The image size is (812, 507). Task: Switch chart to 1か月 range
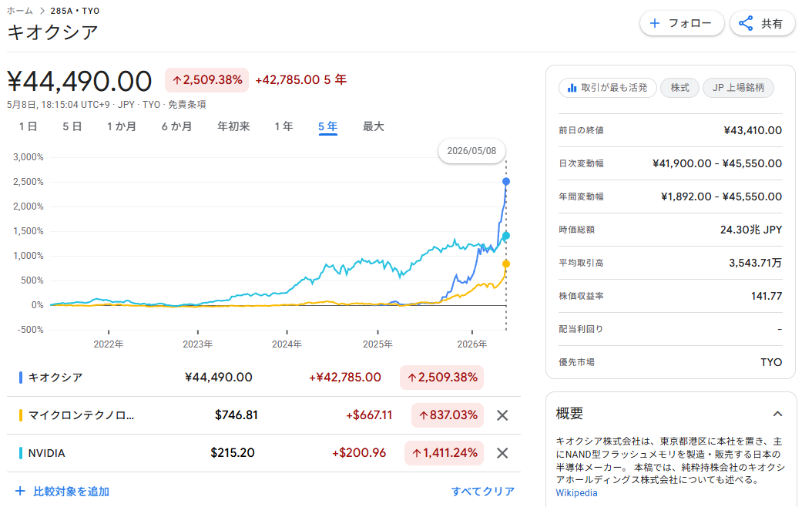coord(122,126)
